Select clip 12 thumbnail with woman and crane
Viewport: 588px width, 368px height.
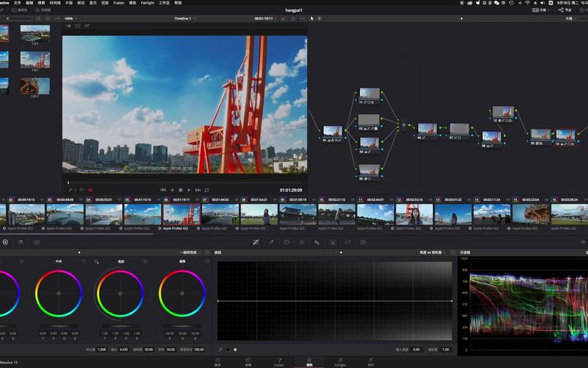click(414, 214)
